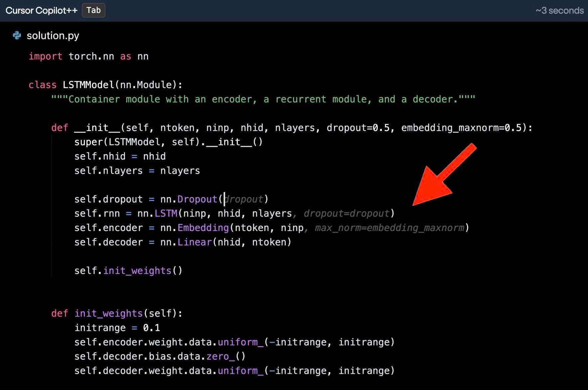This screenshot has width=588, height=390.
Task: Click the Container module docstring line
Action: pyautogui.click(x=263, y=99)
